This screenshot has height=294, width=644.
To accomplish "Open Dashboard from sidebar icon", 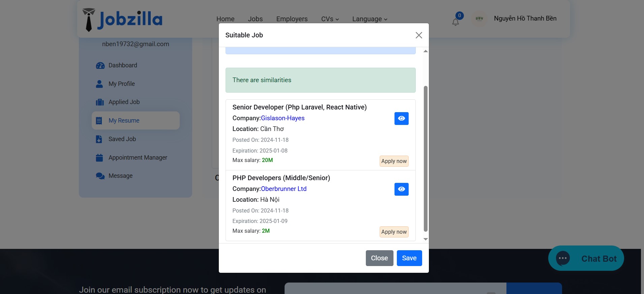I will (x=100, y=65).
